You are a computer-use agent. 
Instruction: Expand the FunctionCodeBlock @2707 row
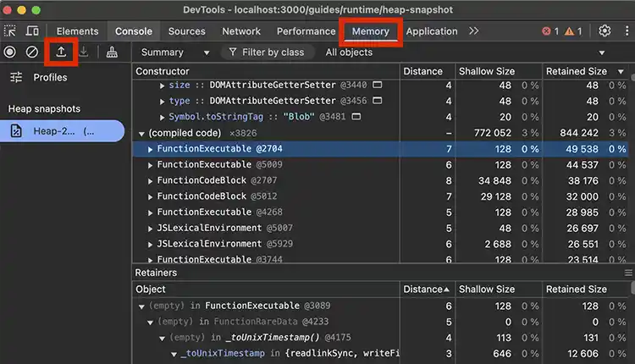tap(151, 180)
